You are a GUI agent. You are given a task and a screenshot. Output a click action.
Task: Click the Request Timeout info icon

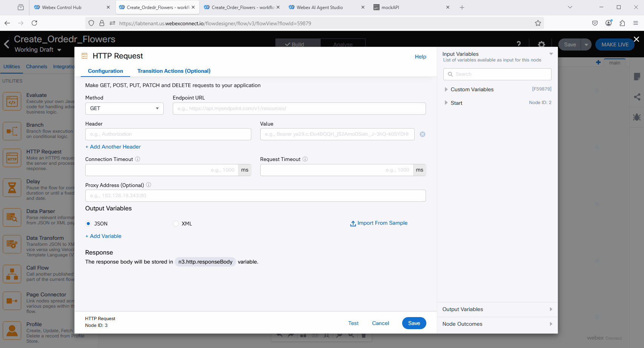[x=305, y=159]
